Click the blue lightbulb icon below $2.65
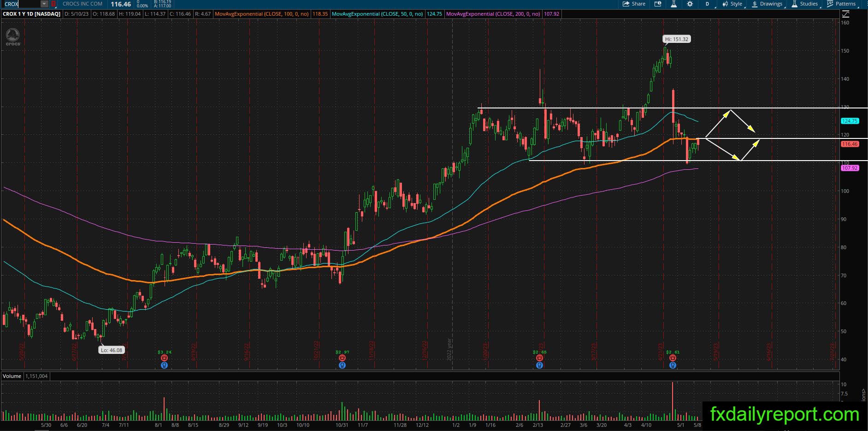This screenshot has height=431, width=868. [x=539, y=365]
